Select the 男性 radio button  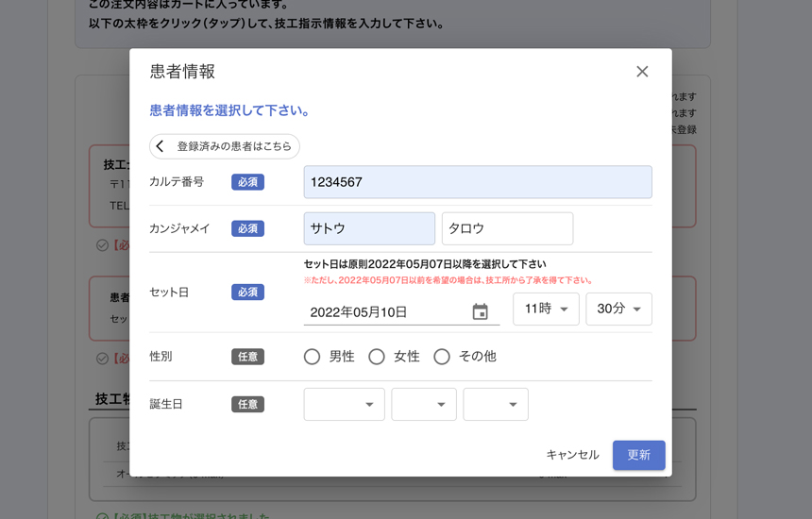coord(313,357)
